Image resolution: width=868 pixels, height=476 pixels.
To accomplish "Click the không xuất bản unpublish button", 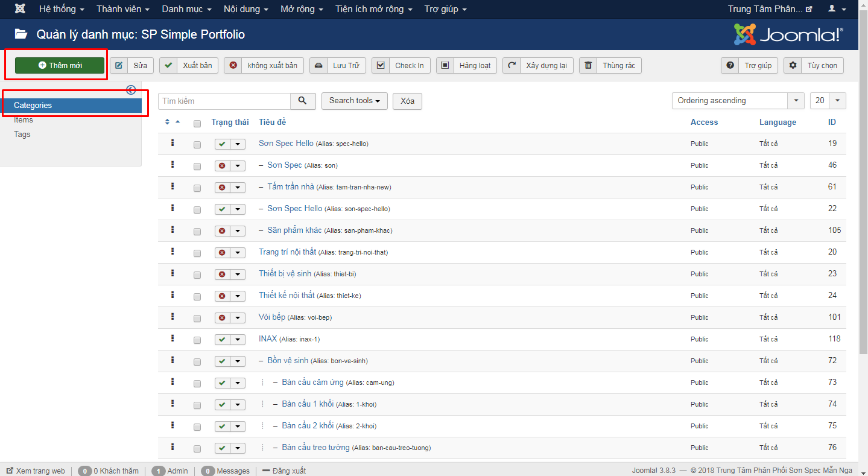I will coord(263,65).
